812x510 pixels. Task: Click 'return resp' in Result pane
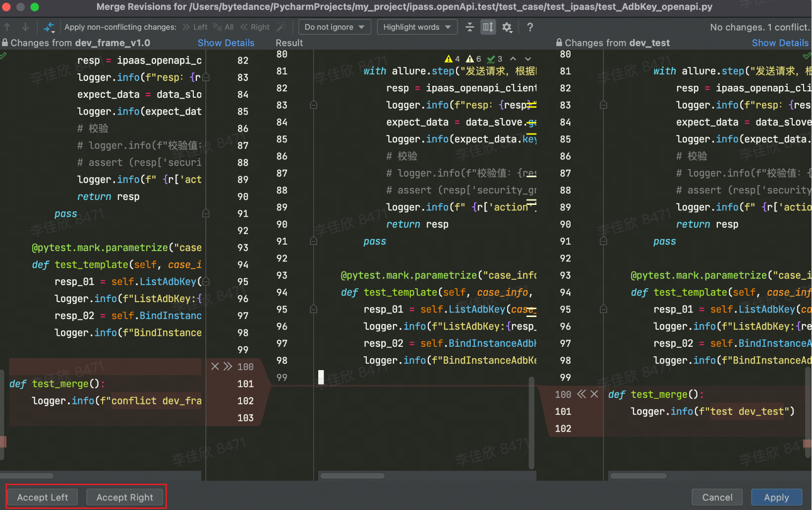(x=417, y=224)
